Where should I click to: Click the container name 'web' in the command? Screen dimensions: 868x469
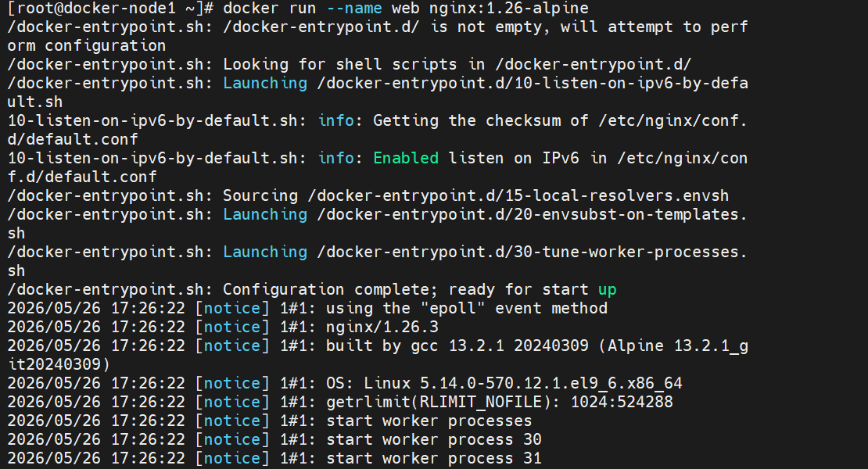click(406, 9)
